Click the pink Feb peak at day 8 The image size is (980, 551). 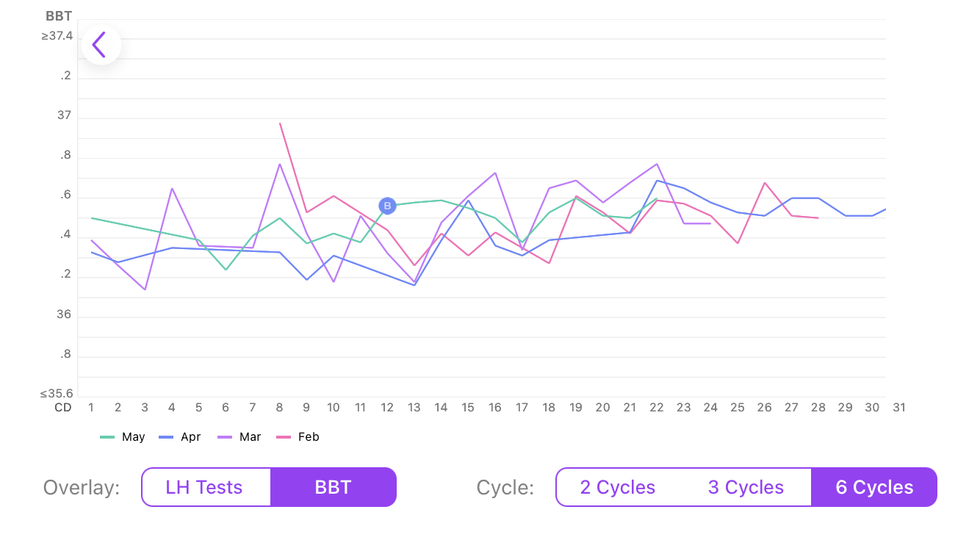pyautogui.click(x=280, y=123)
